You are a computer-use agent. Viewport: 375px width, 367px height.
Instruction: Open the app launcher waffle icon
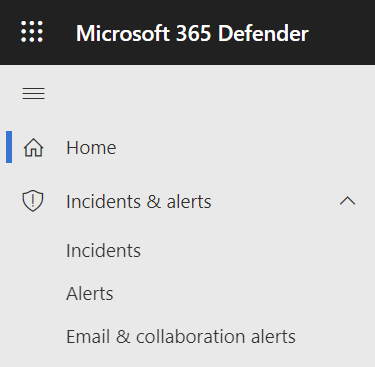32,32
